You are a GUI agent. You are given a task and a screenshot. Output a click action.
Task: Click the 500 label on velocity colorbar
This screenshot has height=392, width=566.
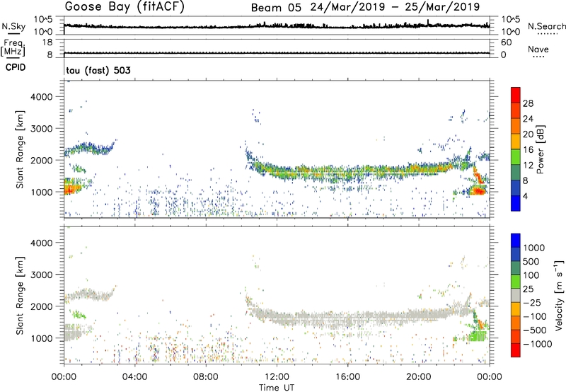click(x=532, y=261)
